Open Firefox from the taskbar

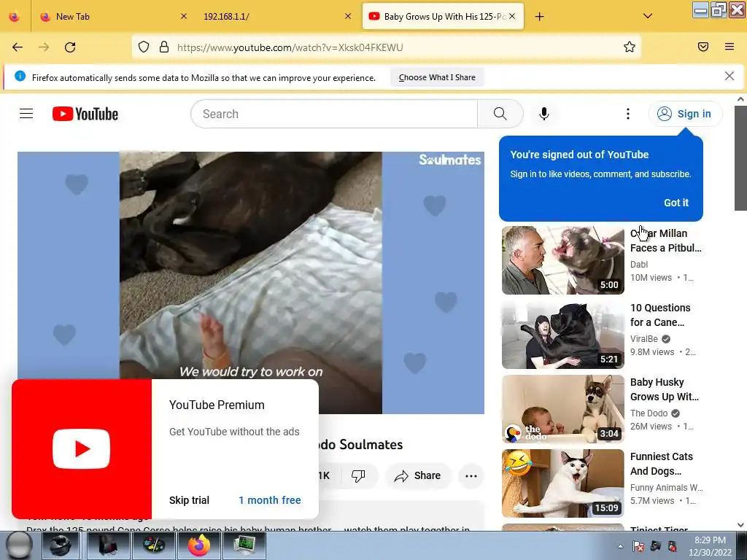click(199, 545)
